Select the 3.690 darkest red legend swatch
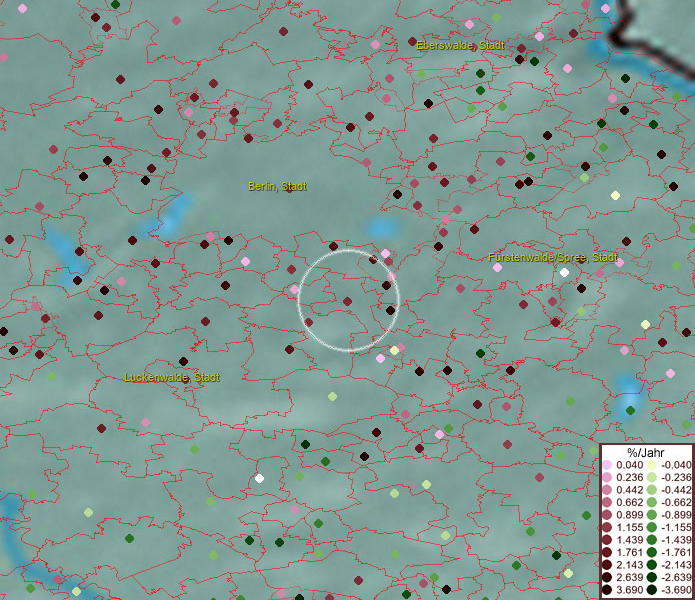 pyautogui.click(x=607, y=590)
